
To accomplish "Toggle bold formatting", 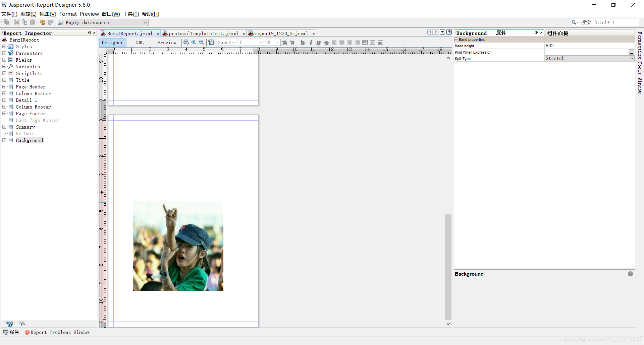I will point(303,43).
